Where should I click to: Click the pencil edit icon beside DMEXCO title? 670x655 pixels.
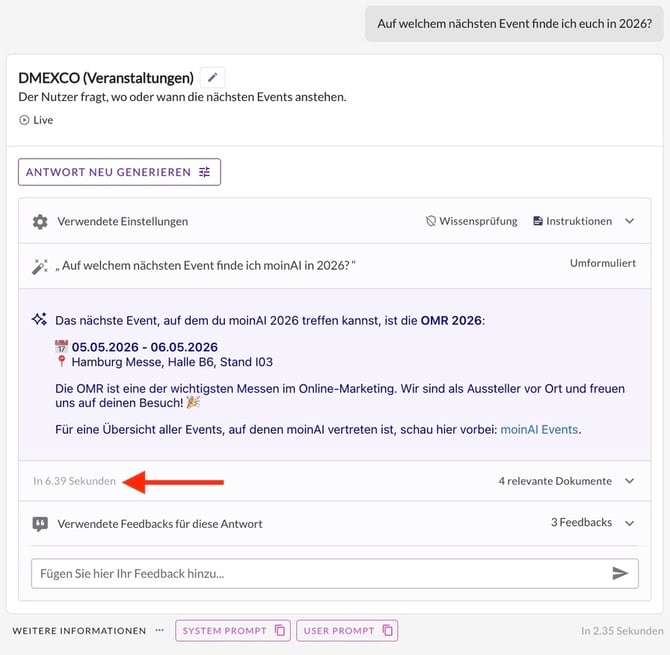pyautogui.click(x=212, y=77)
